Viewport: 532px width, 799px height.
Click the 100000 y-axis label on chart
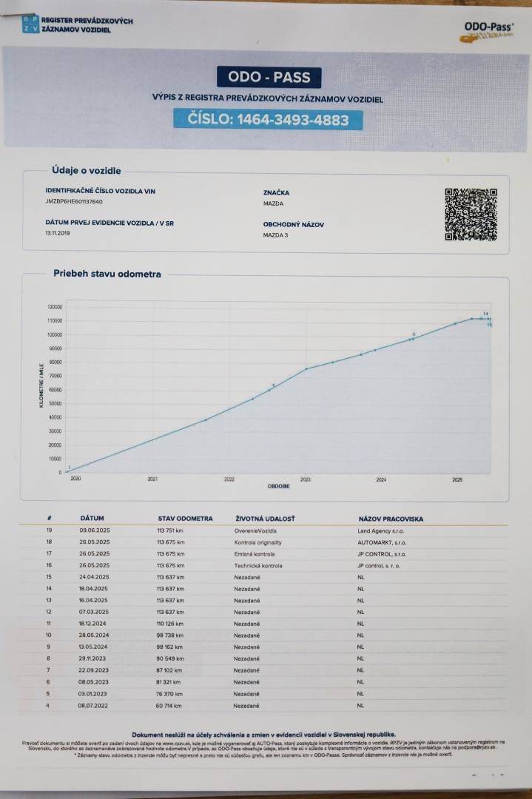coord(55,335)
